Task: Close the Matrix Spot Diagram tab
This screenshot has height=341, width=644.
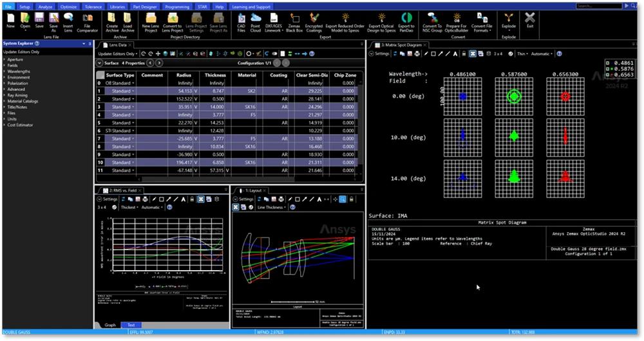Action: point(425,45)
